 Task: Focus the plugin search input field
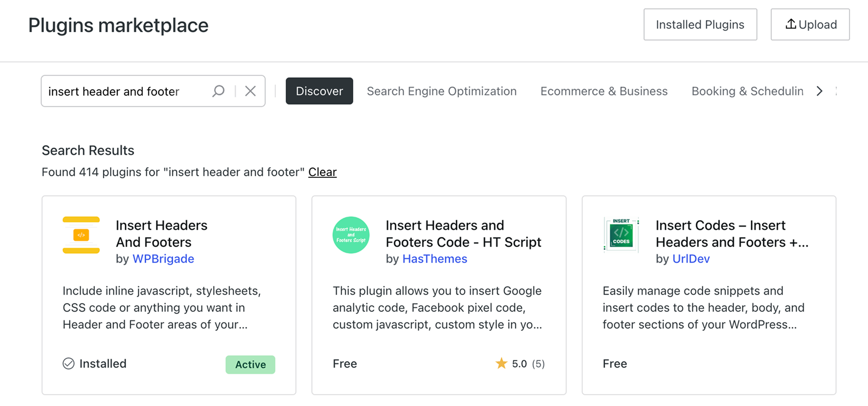click(x=126, y=91)
